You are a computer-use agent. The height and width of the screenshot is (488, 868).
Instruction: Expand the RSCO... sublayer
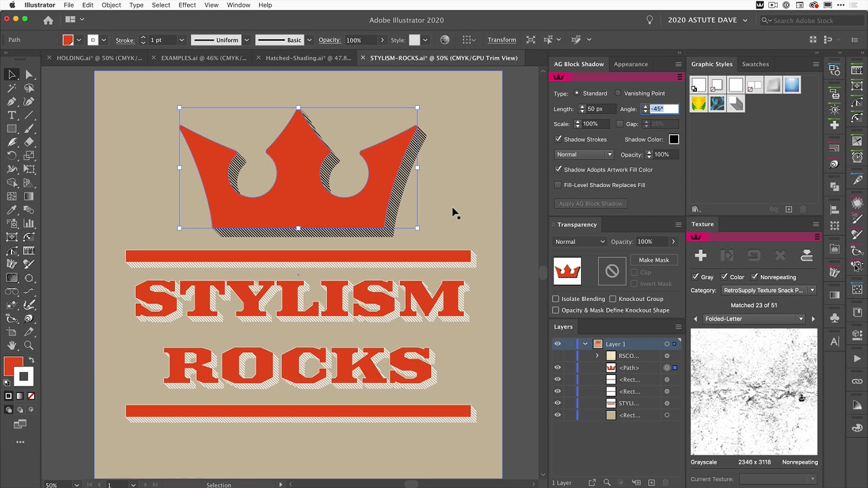tap(597, 356)
